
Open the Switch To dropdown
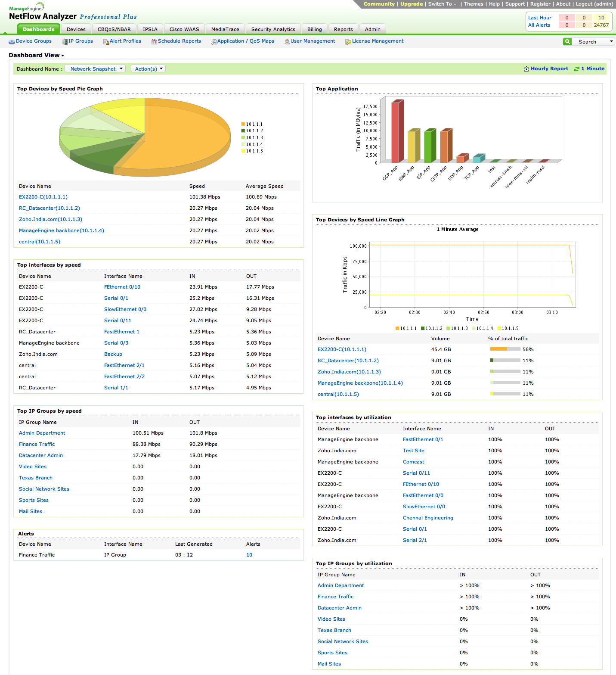pos(442,4)
